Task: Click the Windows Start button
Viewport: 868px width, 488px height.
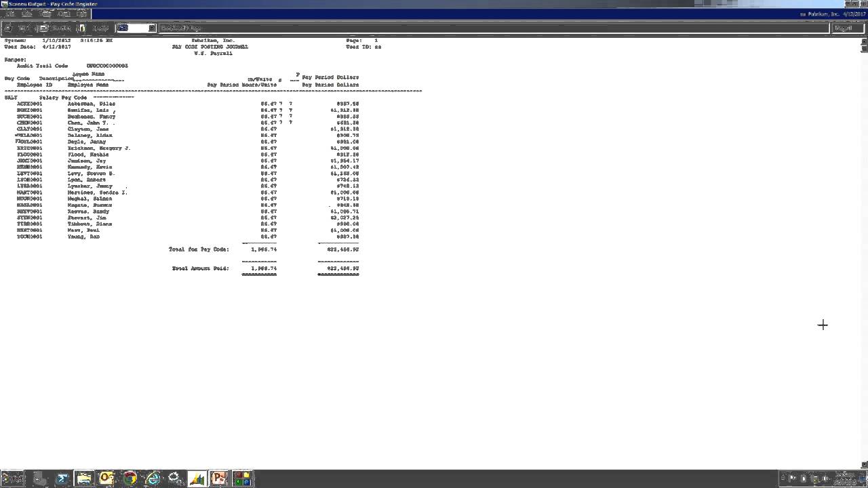Action: (12, 478)
